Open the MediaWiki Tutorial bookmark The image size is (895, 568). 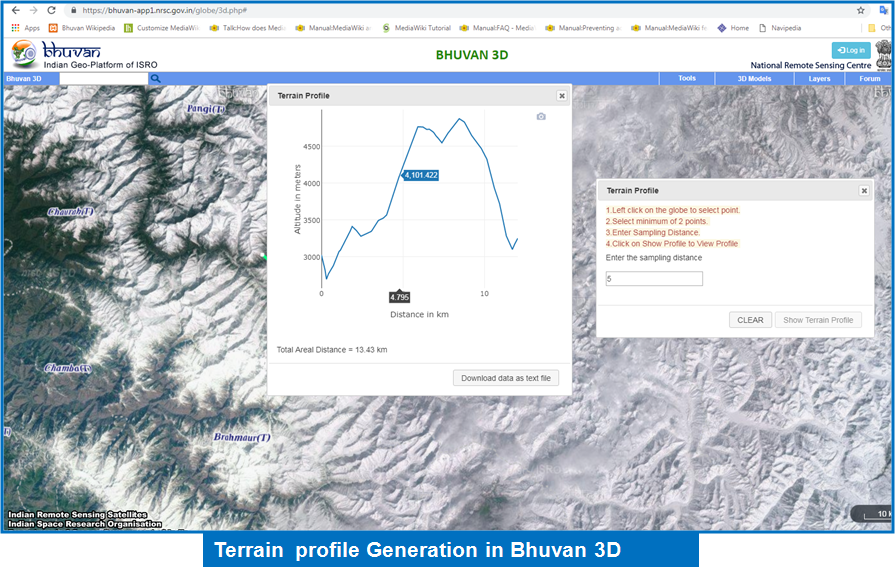click(417, 27)
